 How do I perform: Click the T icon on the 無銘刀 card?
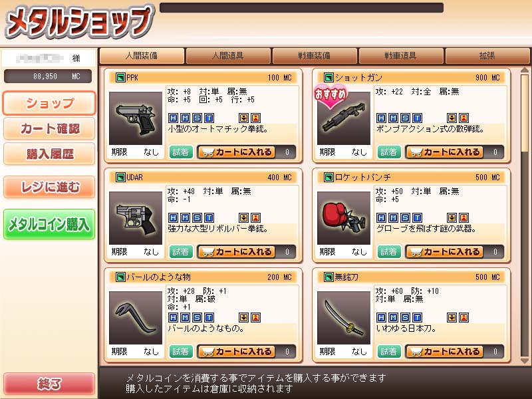(418, 318)
